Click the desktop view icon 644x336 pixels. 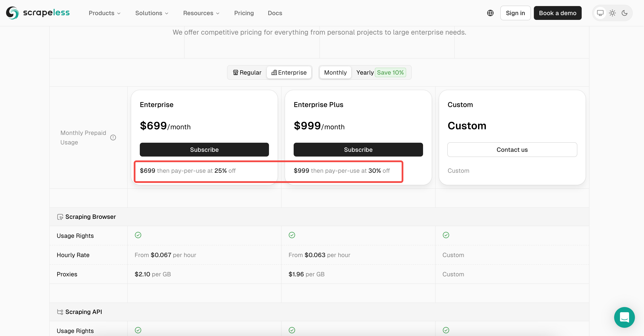point(600,13)
